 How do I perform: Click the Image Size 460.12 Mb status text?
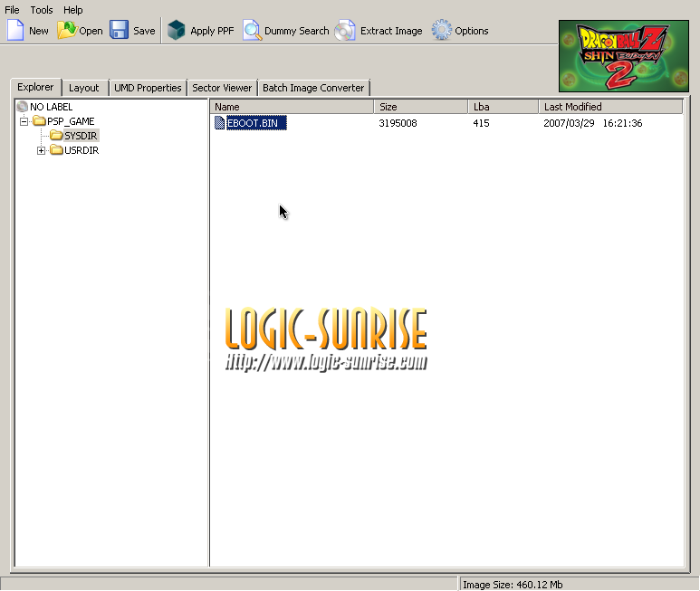point(513,585)
